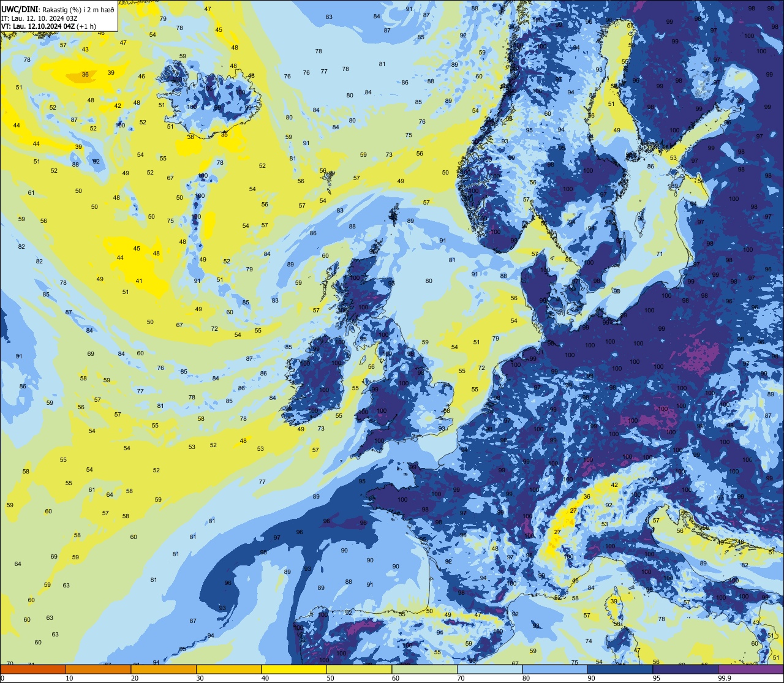Screen dimensions: 784x683
Task: Click the 80–90 blue legend swatch
Action: [x=555, y=669]
